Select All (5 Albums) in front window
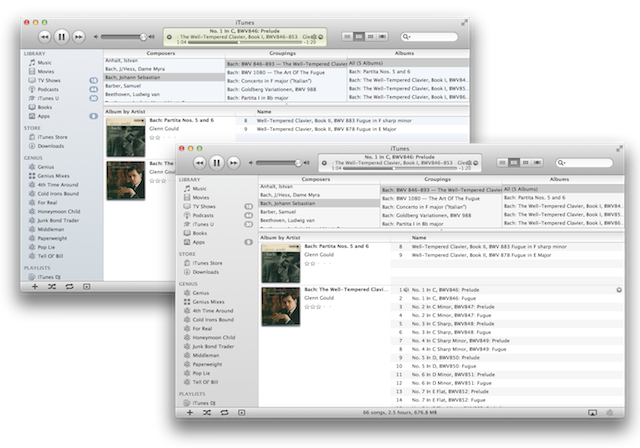Screen dimensions: 640x448 [563, 189]
